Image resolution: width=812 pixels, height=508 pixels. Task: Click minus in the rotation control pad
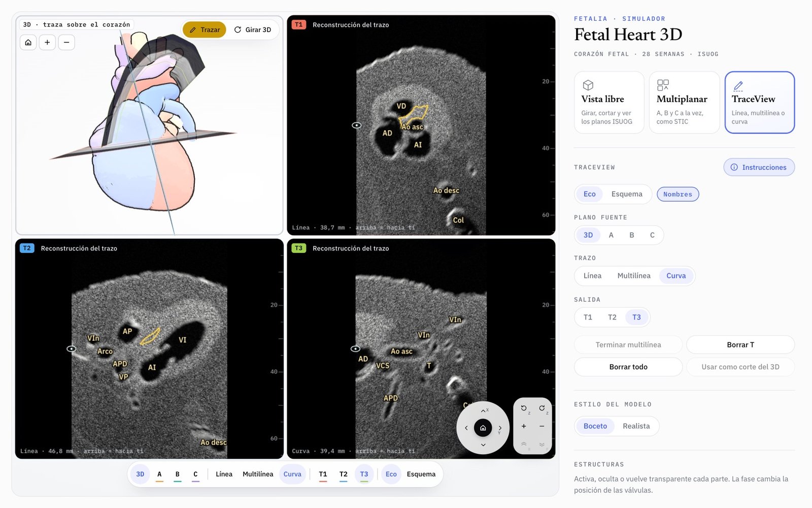tap(542, 426)
